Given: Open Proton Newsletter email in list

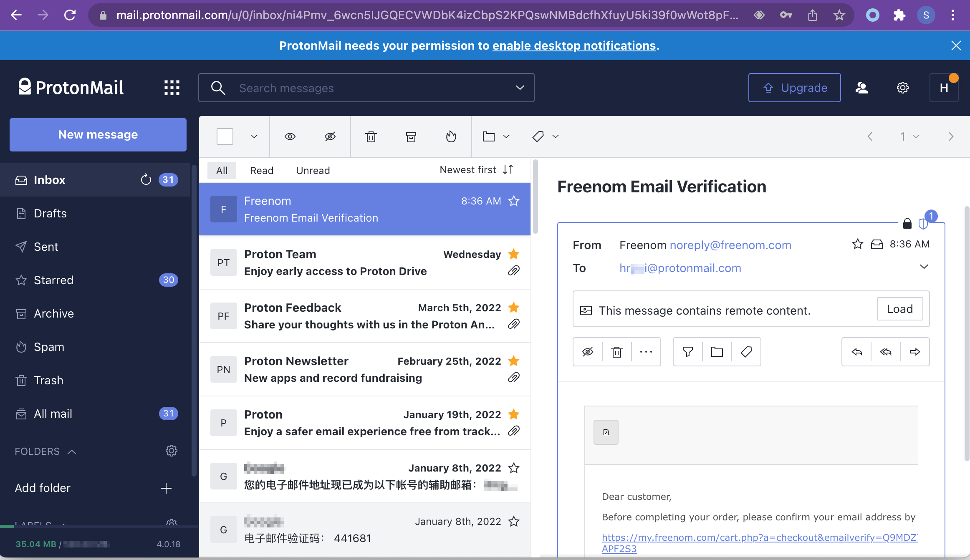Looking at the screenshot, I should 365,369.
